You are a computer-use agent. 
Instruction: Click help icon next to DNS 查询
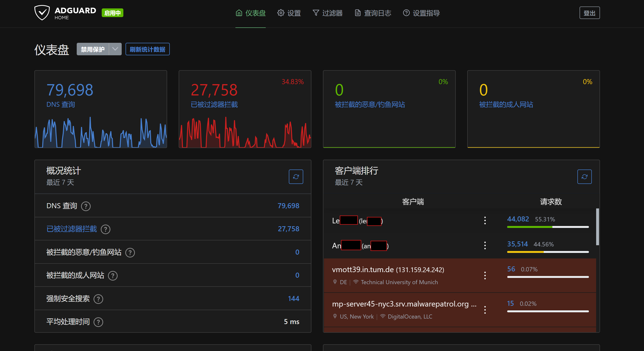(x=86, y=206)
